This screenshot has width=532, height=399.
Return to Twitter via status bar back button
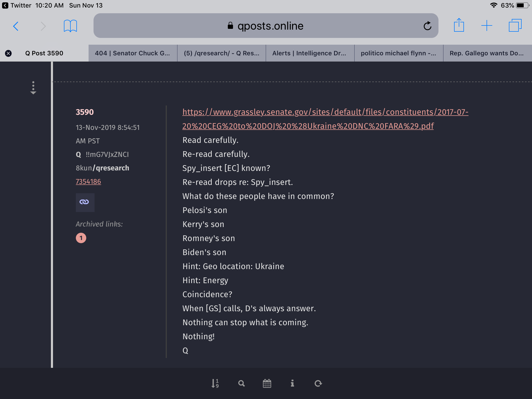coord(17,5)
